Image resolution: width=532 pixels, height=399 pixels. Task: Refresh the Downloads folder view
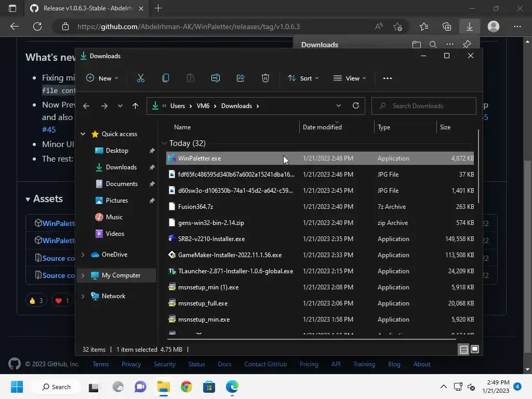(355, 105)
